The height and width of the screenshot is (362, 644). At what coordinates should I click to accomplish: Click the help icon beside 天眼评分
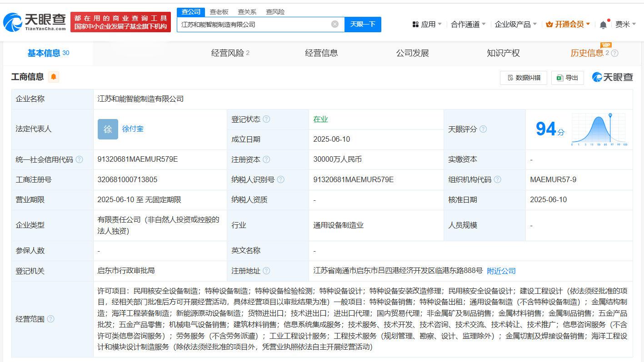(x=483, y=129)
